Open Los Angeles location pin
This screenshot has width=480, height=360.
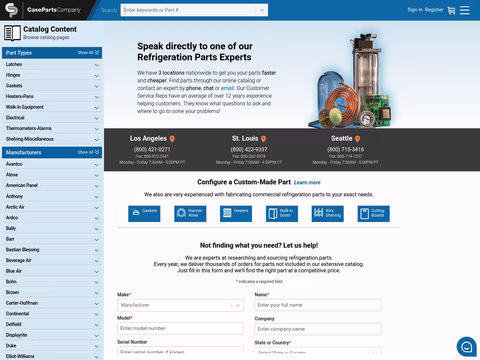pos(172,139)
